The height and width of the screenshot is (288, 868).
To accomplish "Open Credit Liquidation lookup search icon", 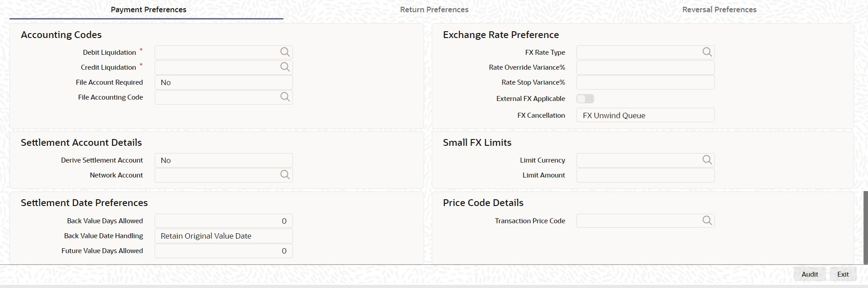I will tap(285, 67).
